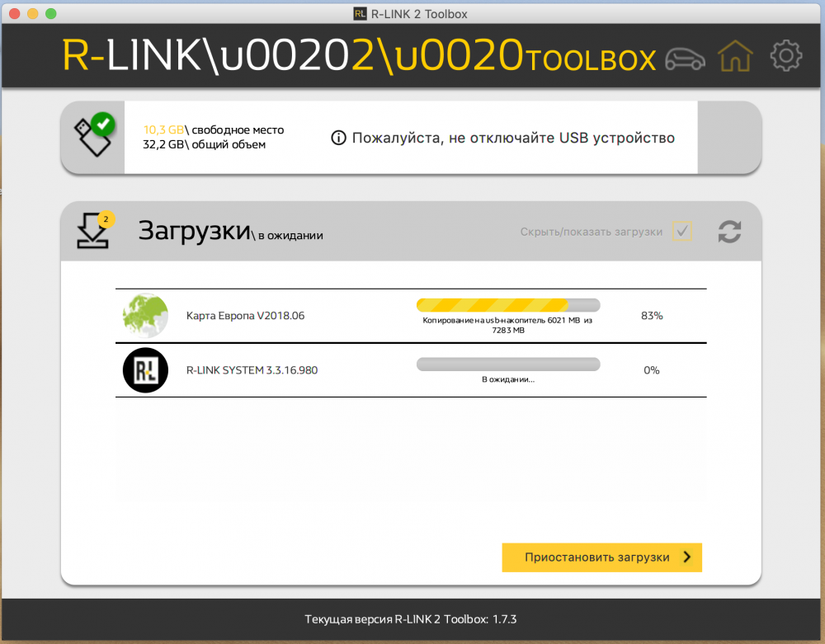Open the vehicle (car) icon in header
Viewport: 825px width, 644px height.
(x=685, y=58)
